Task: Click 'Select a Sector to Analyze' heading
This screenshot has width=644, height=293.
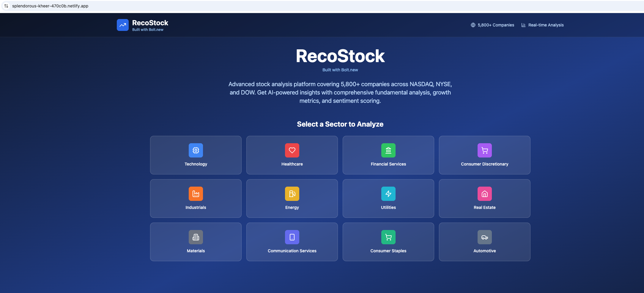Action: tap(340, 124)
